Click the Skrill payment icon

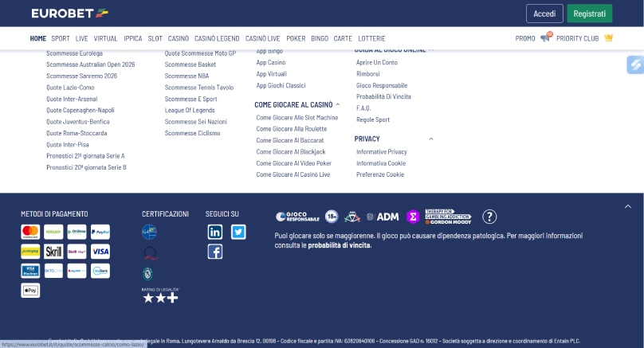[53, 251]
